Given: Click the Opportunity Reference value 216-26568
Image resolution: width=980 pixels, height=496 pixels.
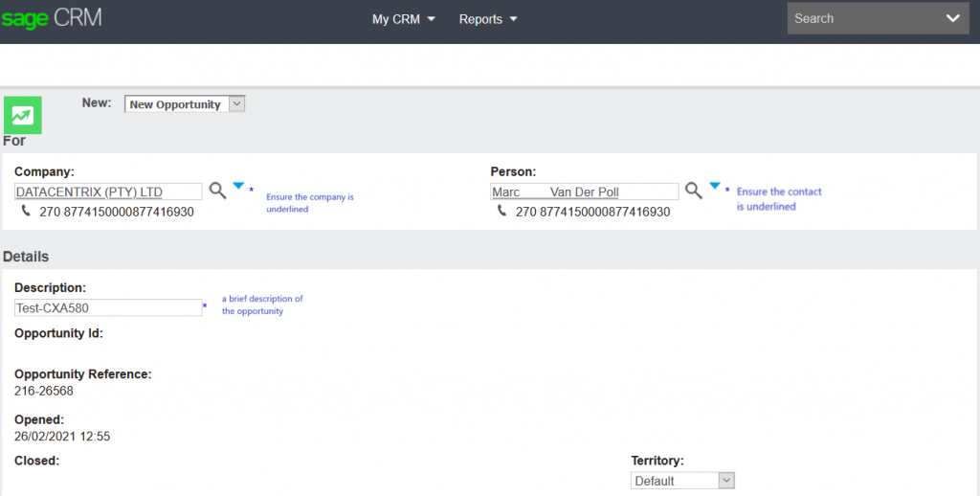Looking at the screenshot, I should coord(44,391).
